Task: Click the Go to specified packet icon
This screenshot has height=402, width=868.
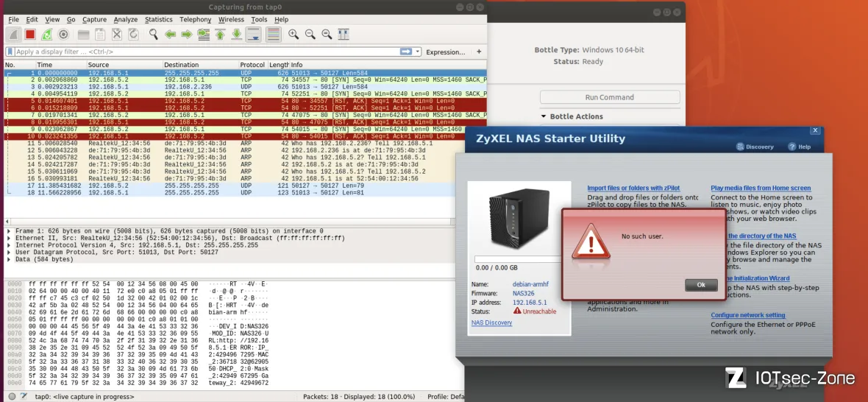Action: point(203,35)
